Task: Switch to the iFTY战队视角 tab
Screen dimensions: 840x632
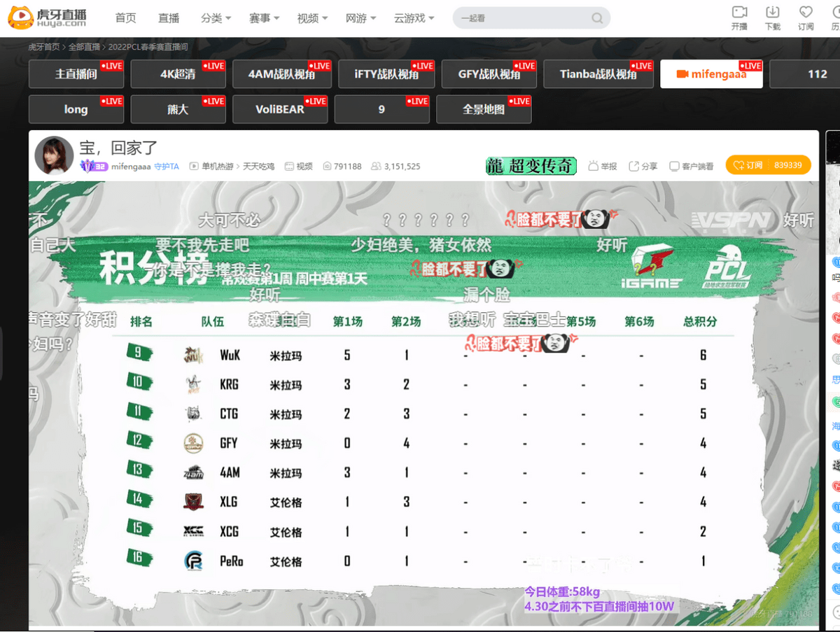Action: point(387,74)
